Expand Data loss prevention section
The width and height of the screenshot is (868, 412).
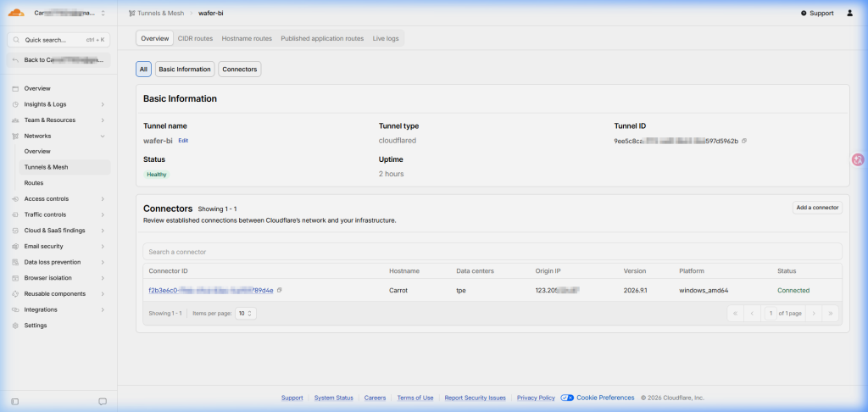[103, 262]
